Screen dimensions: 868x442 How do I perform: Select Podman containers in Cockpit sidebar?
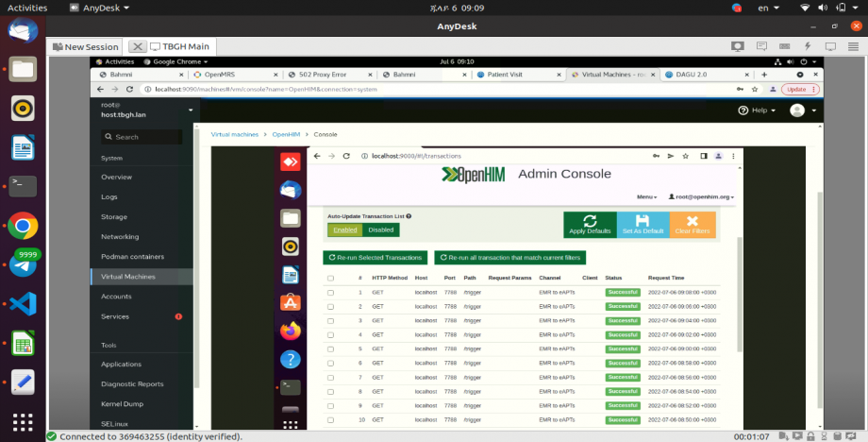tap(132, 257)
